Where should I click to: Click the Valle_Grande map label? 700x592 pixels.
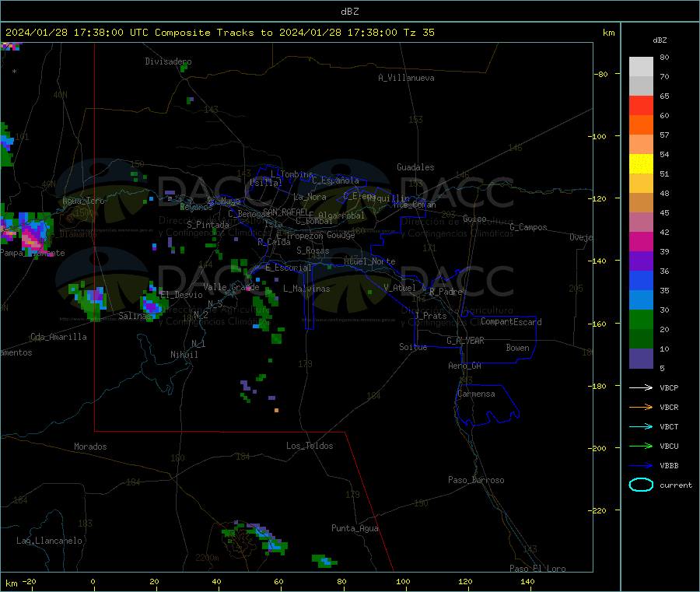coord(231,287)
